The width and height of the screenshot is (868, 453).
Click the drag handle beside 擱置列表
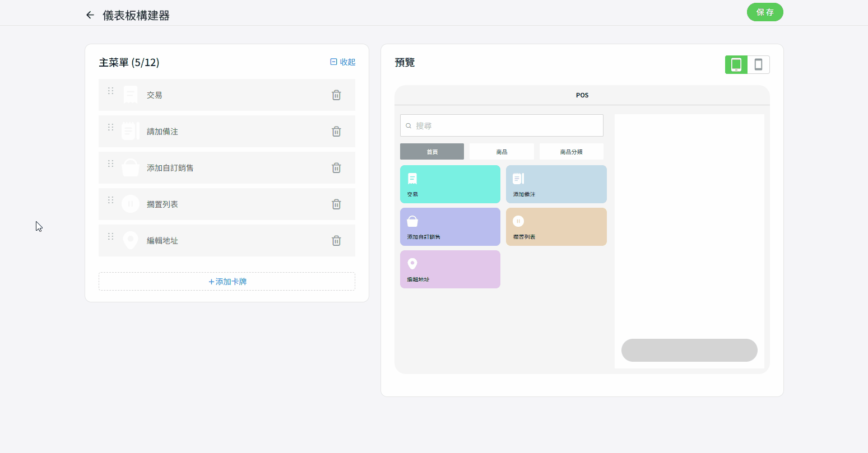tap(110, 200)
